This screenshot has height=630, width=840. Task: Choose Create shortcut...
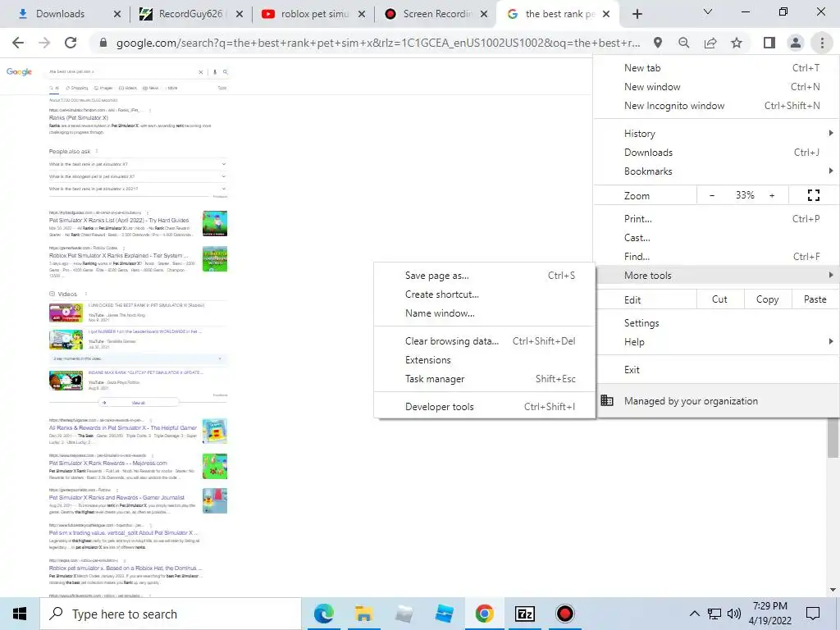tap(484, 294)
